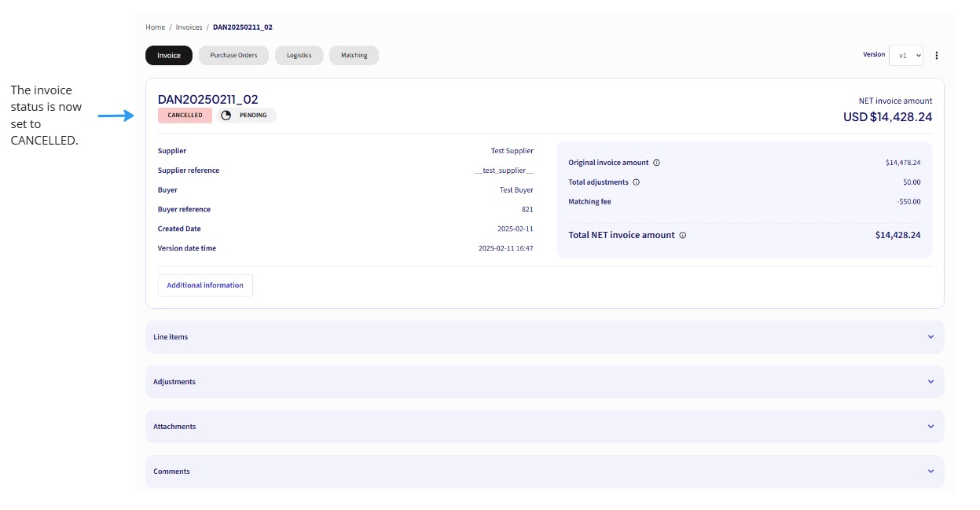Click the Version label text
The height and width of the screenshot is (510, 980).
874,55
